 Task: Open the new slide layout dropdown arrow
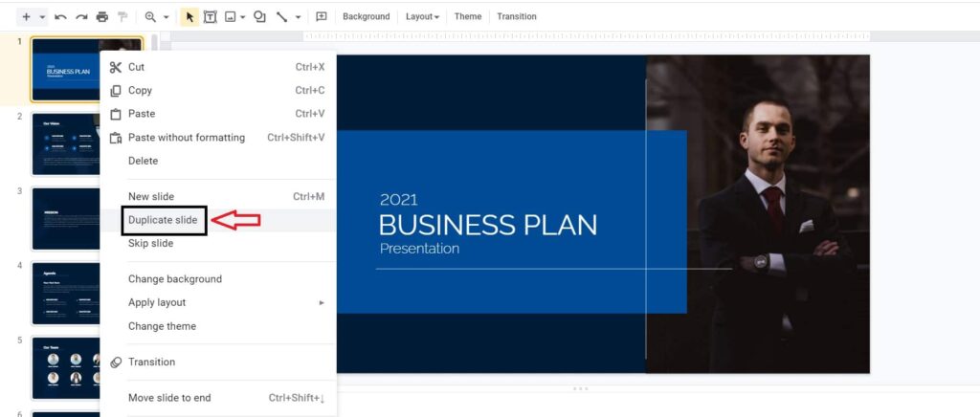(x=42, y=17)
